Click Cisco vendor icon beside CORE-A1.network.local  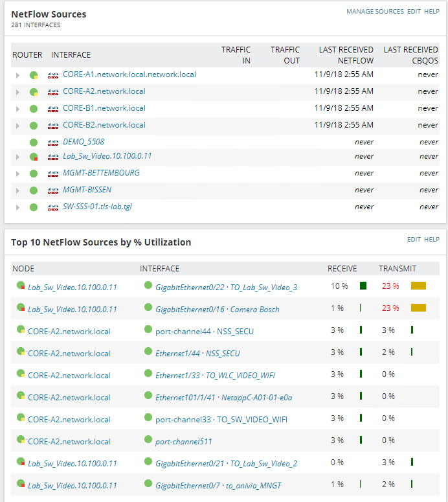click(53, 76)
